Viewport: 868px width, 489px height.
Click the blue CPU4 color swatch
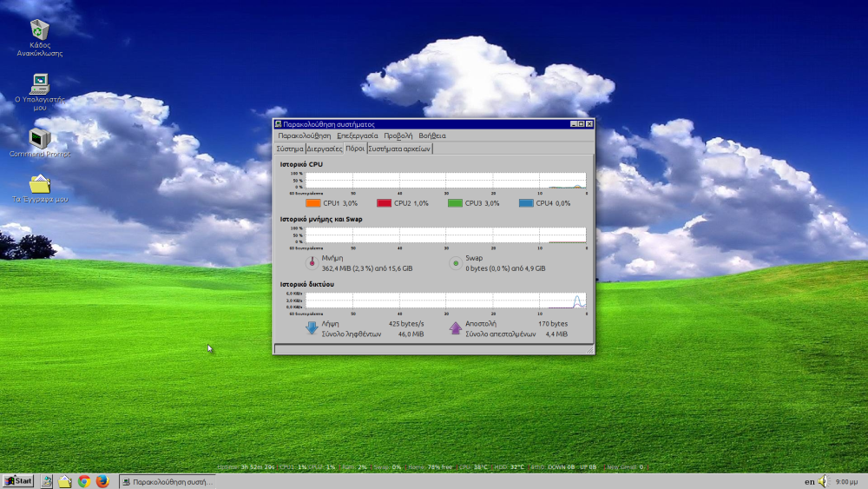pyautogui.click(x=526, y=203)
